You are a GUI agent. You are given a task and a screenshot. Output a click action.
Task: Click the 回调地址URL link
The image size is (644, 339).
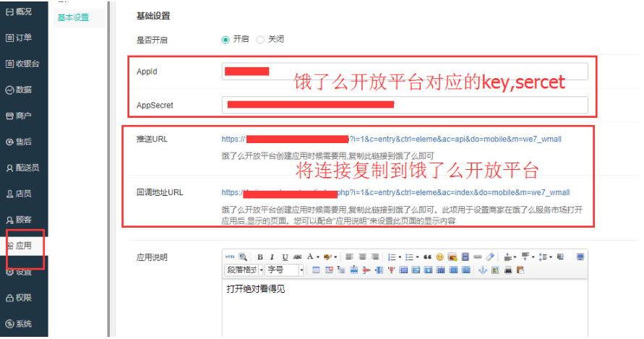pyautogui.click(x=395, y=193)
